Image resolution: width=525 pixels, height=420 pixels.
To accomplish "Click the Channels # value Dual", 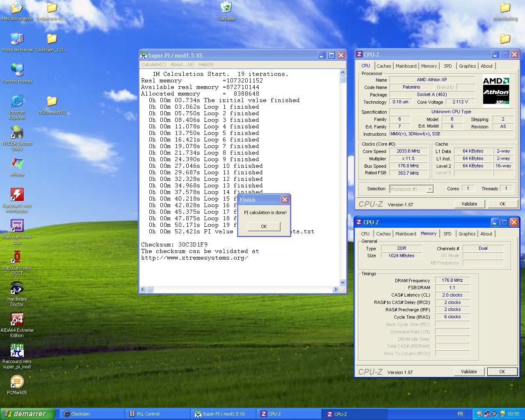I will tap(483, 248).
